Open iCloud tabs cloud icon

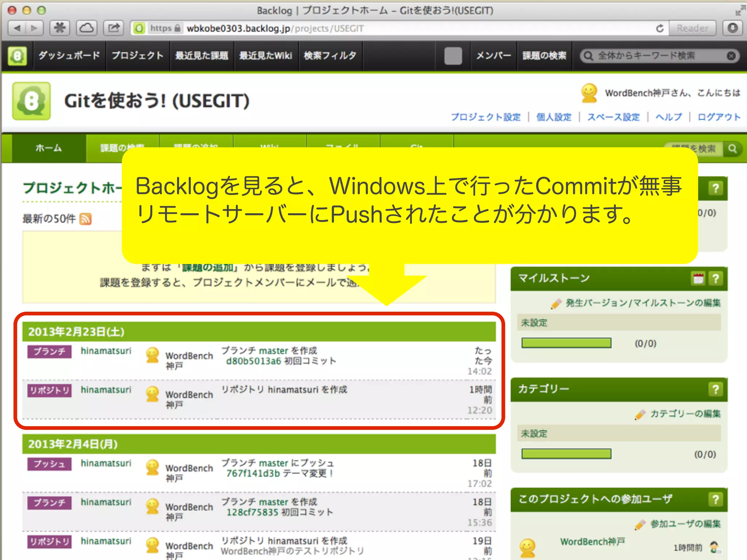tap(86, 28)
